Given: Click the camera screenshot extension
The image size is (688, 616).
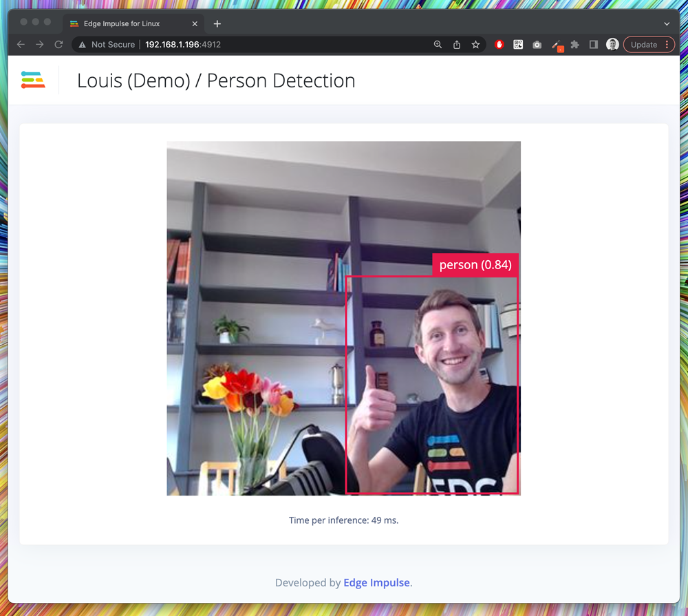Looking at the screenshot, I should click(x=537, y=45).
